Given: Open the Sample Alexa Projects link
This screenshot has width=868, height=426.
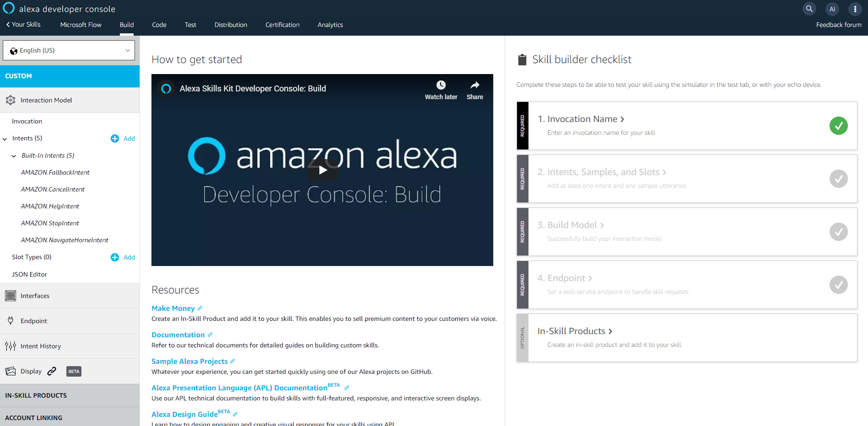Looking at the screenshot, I should click(189, 361).
